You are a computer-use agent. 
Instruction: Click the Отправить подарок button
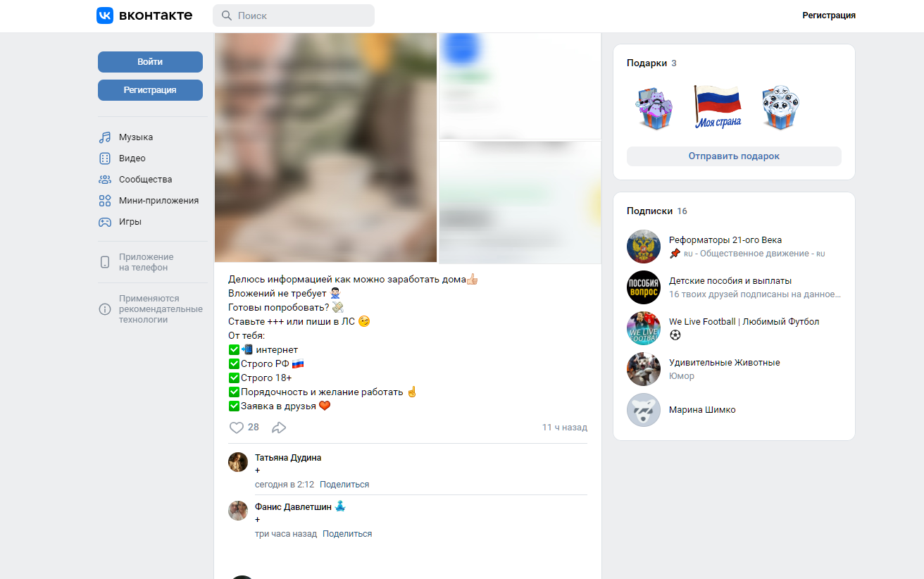pos(734,156)
